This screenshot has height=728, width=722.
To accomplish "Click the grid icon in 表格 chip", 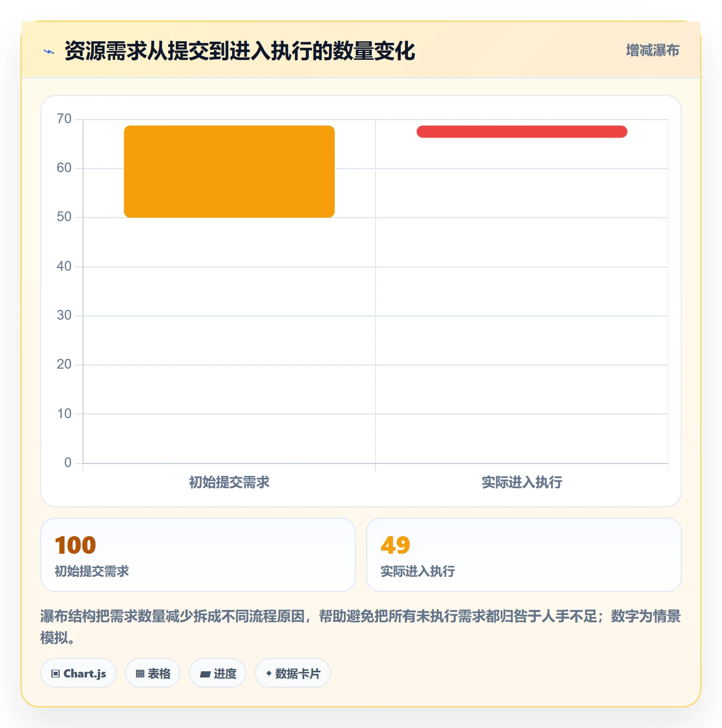I will tap(140, 674).
